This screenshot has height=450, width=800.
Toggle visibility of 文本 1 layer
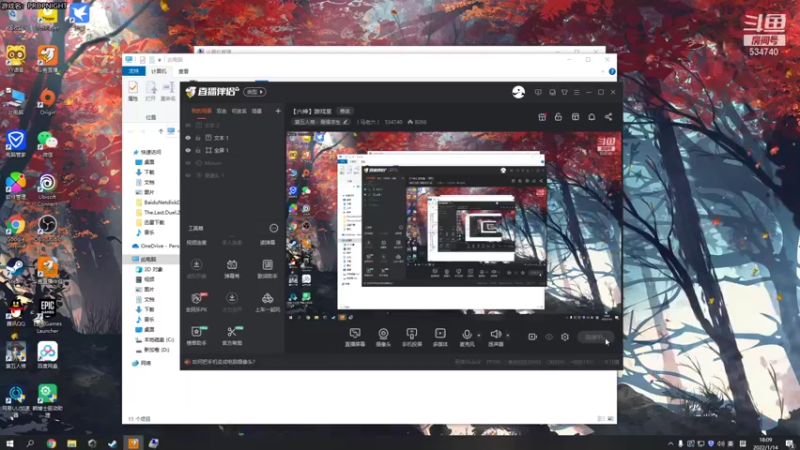(x=188, y=138)
